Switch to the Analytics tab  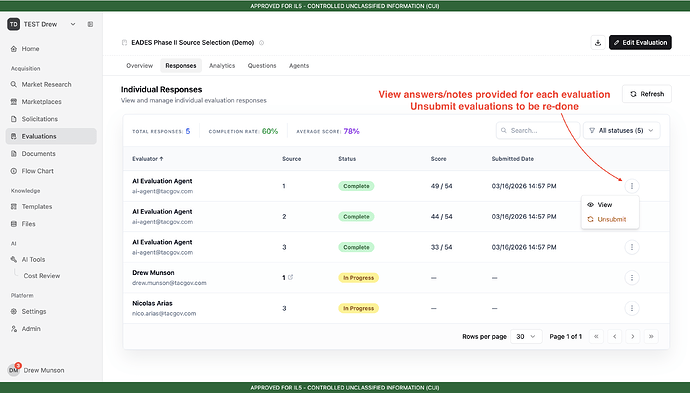coord(222,66)
